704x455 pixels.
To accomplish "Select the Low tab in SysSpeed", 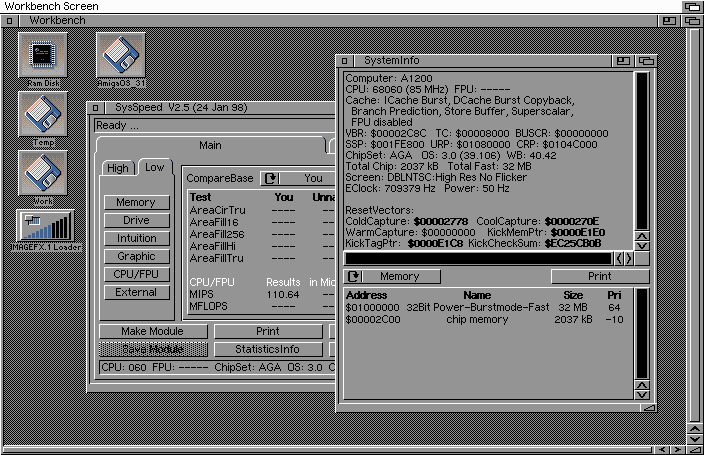I will click(x=154, y=168).
